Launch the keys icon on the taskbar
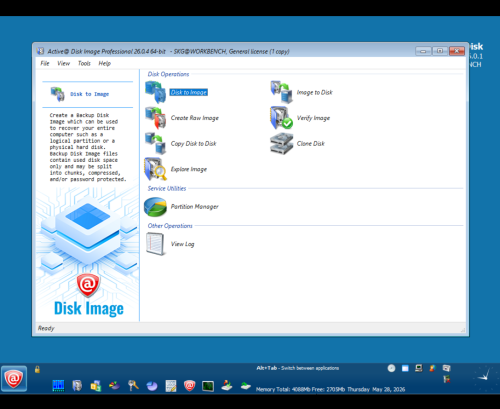500x409 pixels. coord(133,386)
